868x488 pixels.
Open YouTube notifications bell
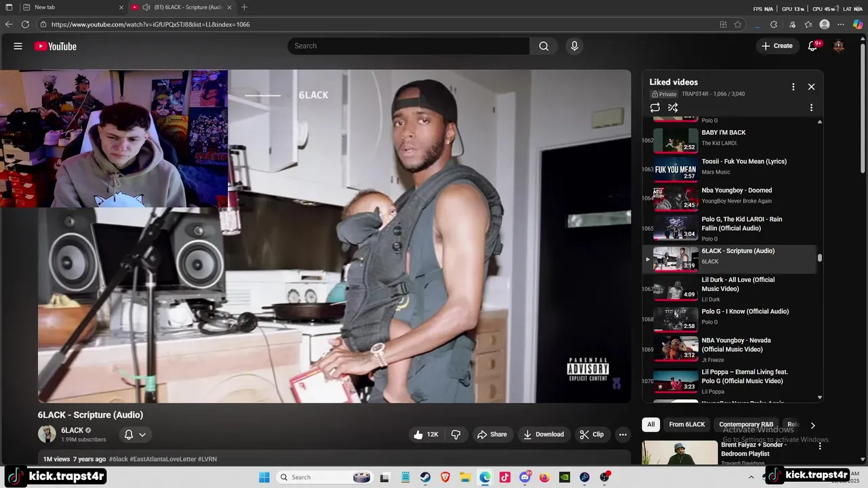[812, 46]
